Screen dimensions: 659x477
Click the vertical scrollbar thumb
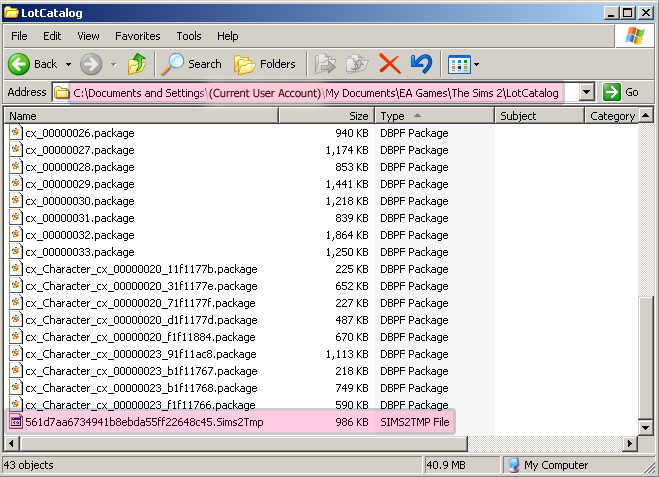[646, 357]
